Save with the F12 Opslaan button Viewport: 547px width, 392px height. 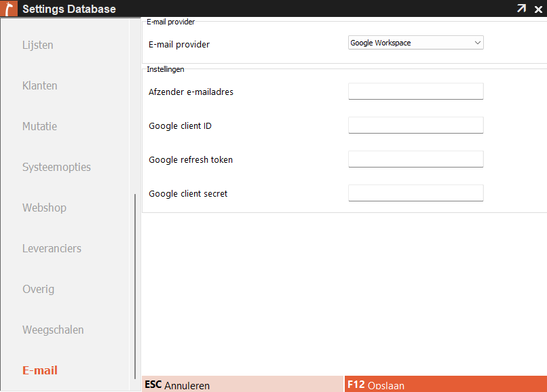446,384
